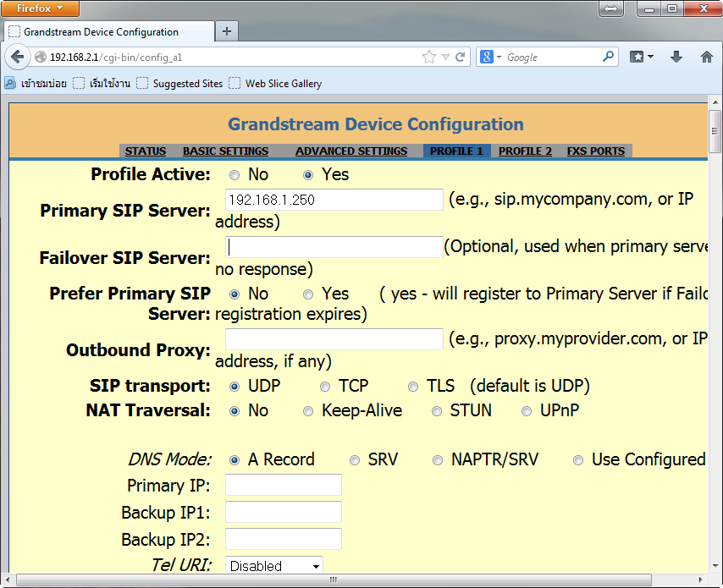Click the window resize double-arrow button

coord(610,8)
